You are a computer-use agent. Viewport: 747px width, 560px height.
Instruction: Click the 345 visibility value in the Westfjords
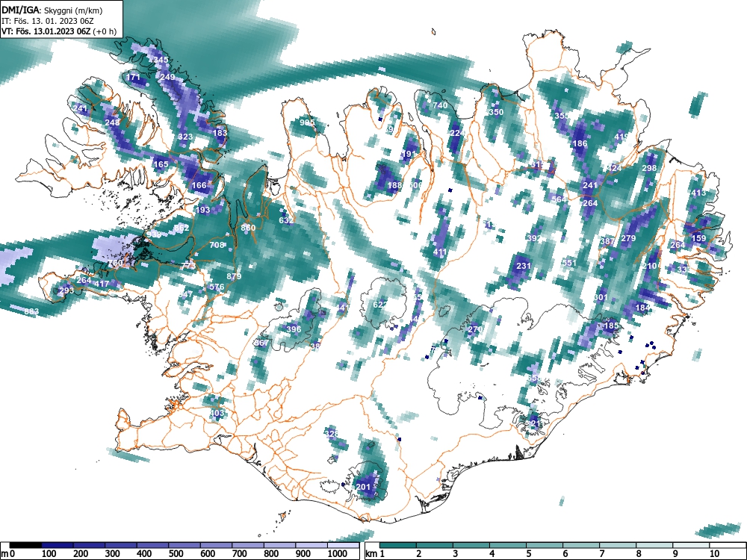(x=161, y=60)
